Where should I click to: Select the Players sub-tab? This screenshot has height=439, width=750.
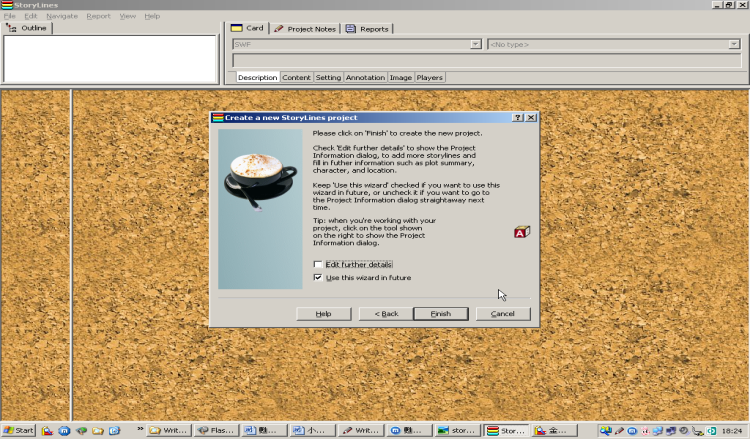[x=430, y=77]
